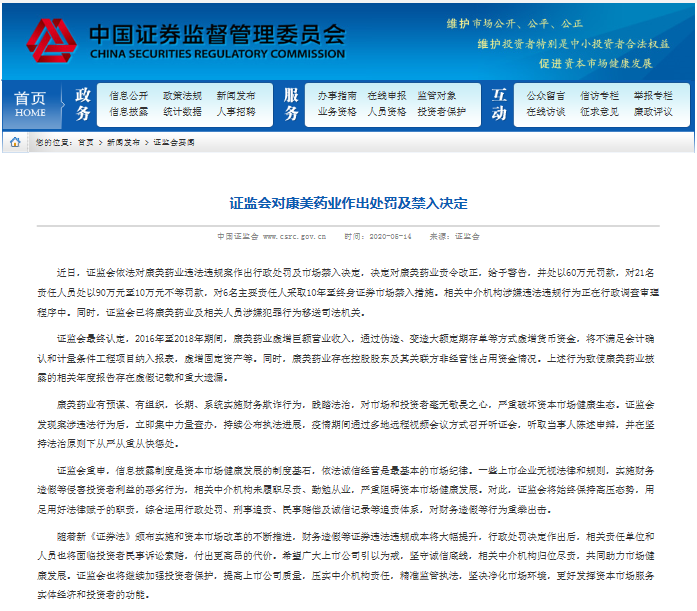Go to 政策法规 section
The image size is (697, 611).
click(x=182, y=96)
